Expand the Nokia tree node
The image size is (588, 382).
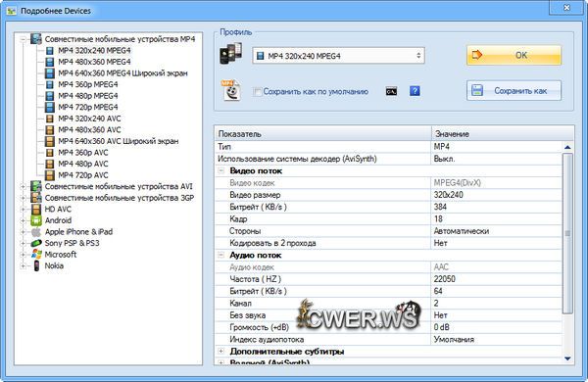[x=24, y=265]
